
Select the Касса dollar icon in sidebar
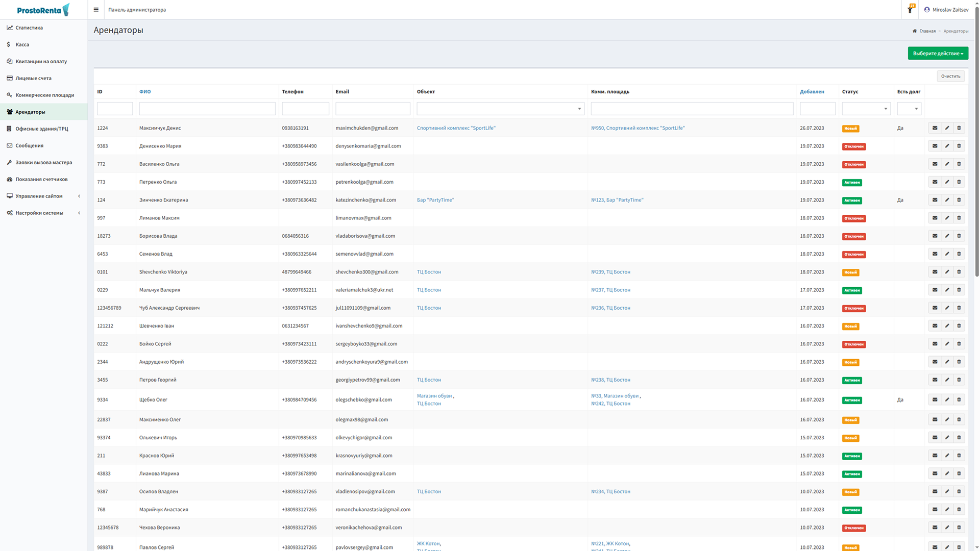point(9,44)
